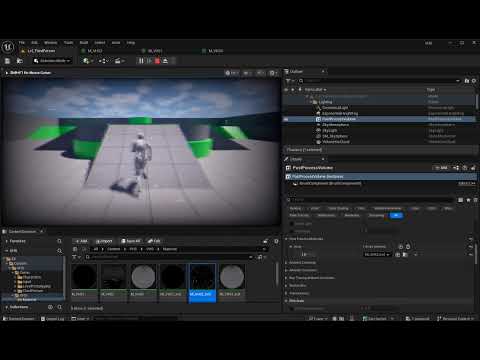This screenshot has height=360, width=480.
Task: Open Details panel settings gear icon
Action: 476,200
